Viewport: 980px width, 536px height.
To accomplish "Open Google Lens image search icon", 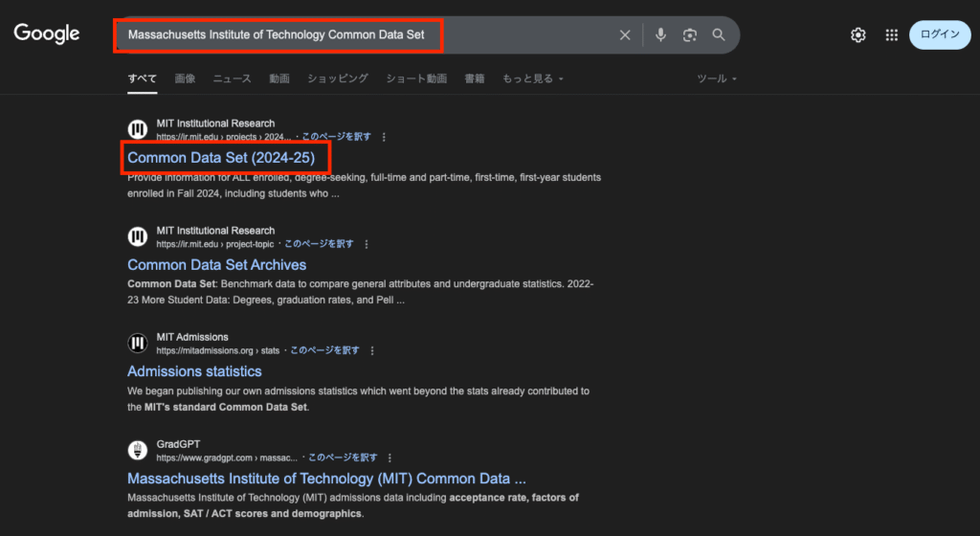I will [x=689, y=35].
